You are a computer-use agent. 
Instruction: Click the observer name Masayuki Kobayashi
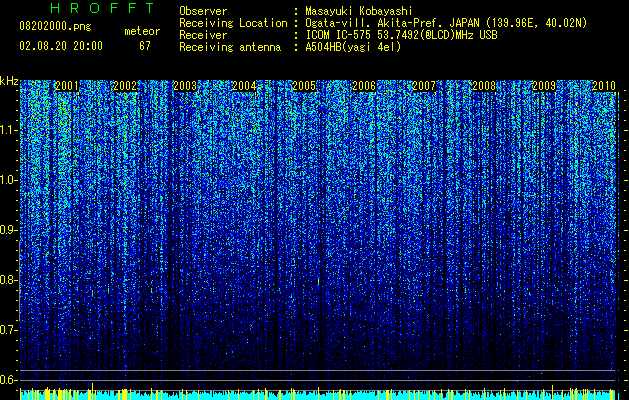tap(359, 11)
